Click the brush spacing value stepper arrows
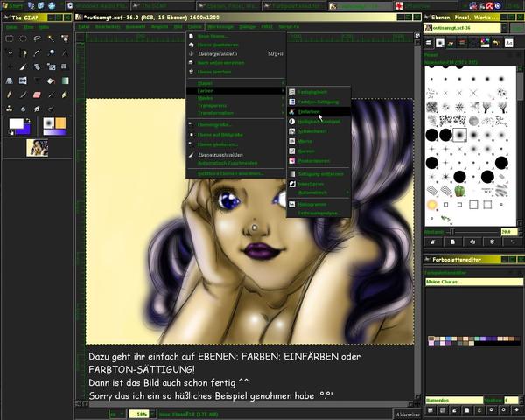Screen dimensions: 525x420 click(520, 231)
